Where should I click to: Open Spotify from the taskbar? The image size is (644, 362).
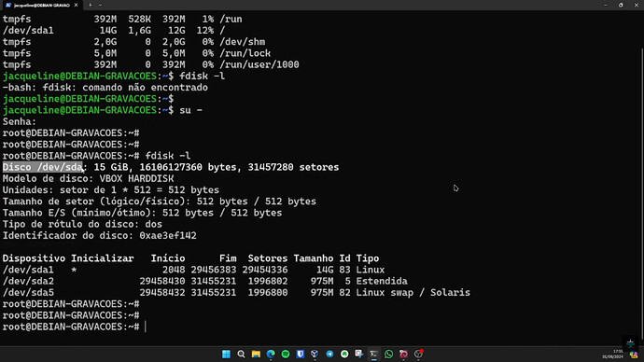(x=286, y=355)
